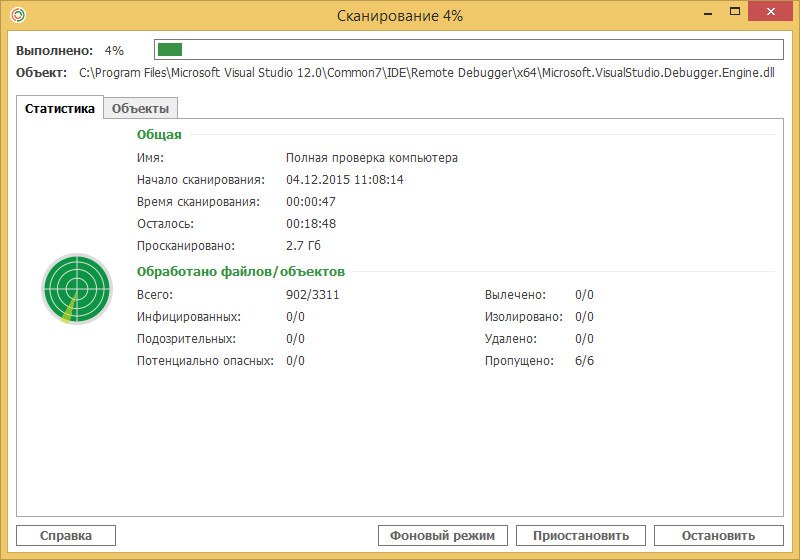Click the Удалено count 0/0
This screenshot has width=800, height=560.
click(584, 339)
